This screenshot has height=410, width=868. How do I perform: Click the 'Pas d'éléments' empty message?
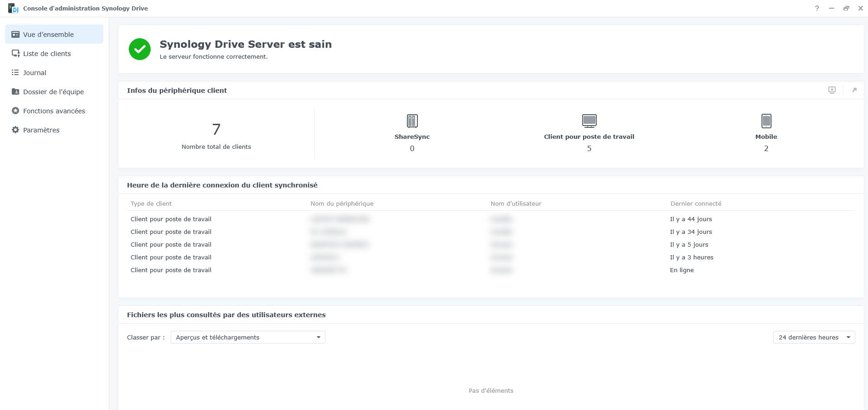pyautogui.click(x=491, y=390)
